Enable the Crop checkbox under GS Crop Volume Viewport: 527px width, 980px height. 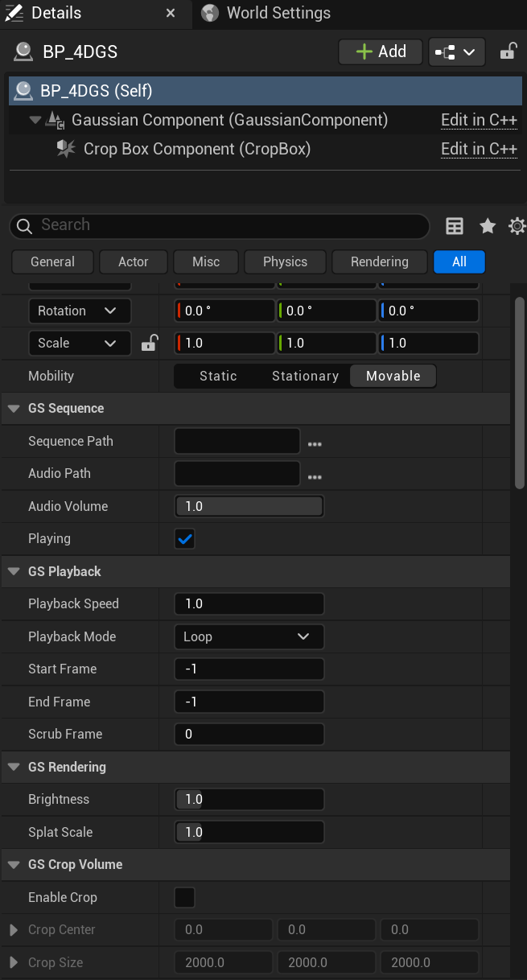click(185, 897)
